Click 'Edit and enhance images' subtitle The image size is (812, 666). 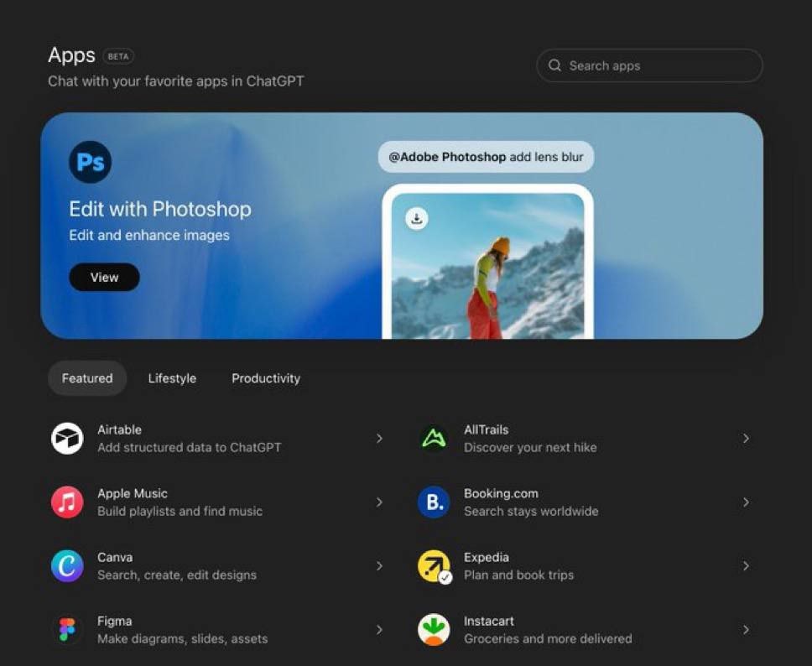[x=149, y=235]
